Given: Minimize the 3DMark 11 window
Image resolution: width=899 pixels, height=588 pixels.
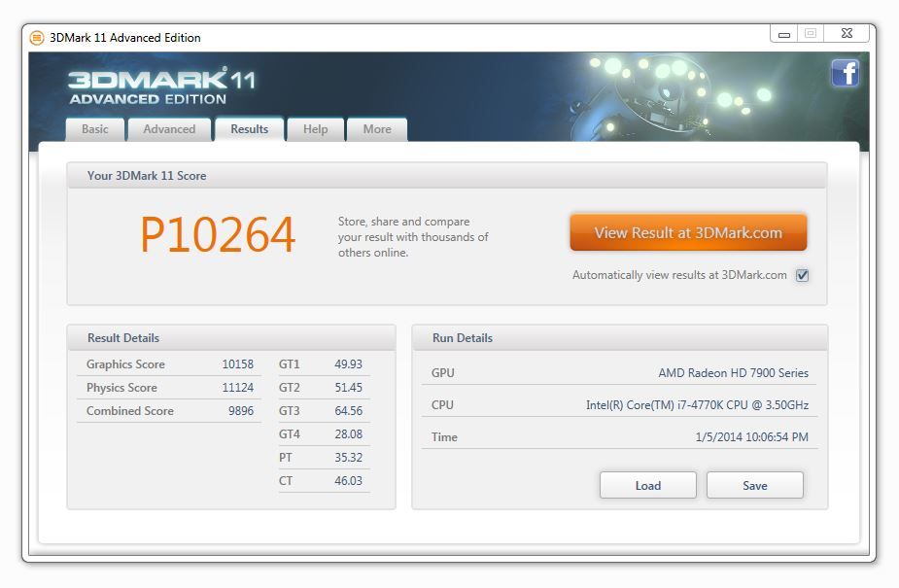Looking at the screenshot, I should click(783, 34).
